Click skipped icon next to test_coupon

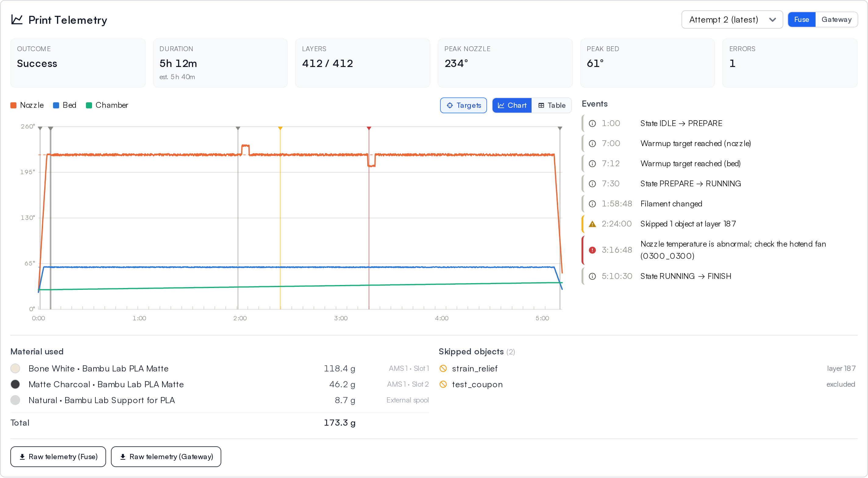tap(443, 385)
